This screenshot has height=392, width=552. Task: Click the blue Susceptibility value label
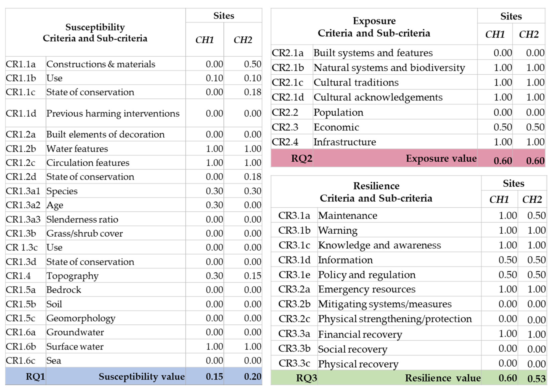click(x=141, y=377)
